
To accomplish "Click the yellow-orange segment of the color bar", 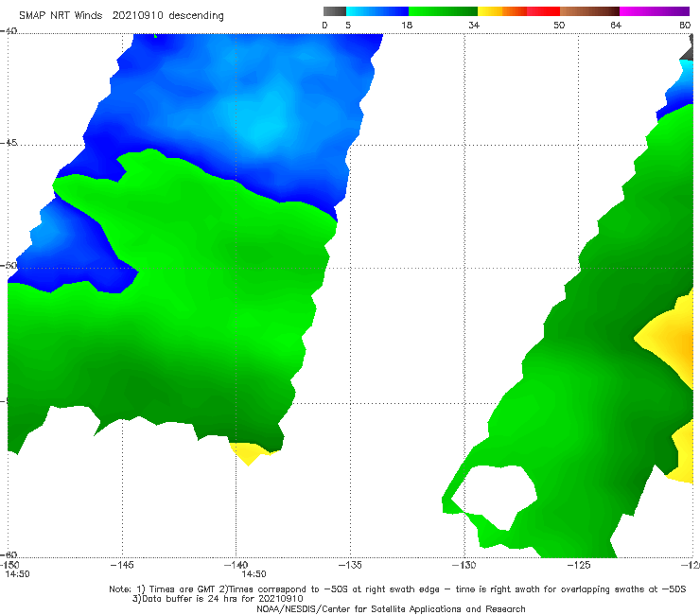I will click(x=502, y=11).
